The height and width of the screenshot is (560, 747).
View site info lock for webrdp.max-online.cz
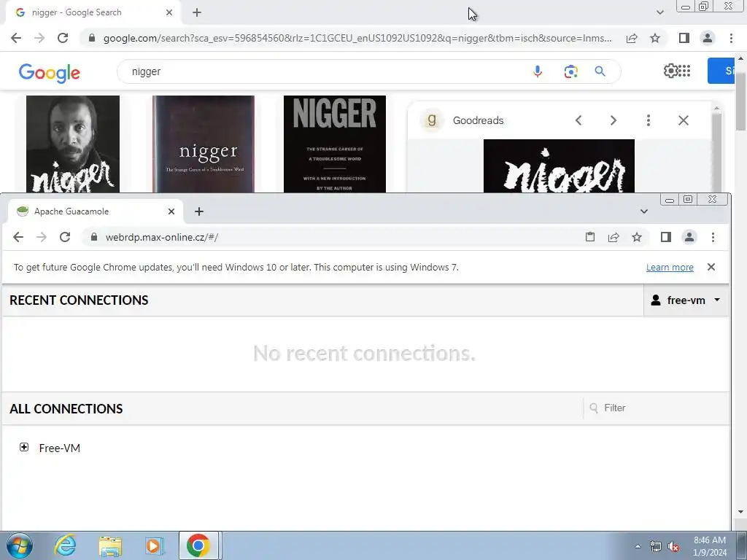(94, 237)
